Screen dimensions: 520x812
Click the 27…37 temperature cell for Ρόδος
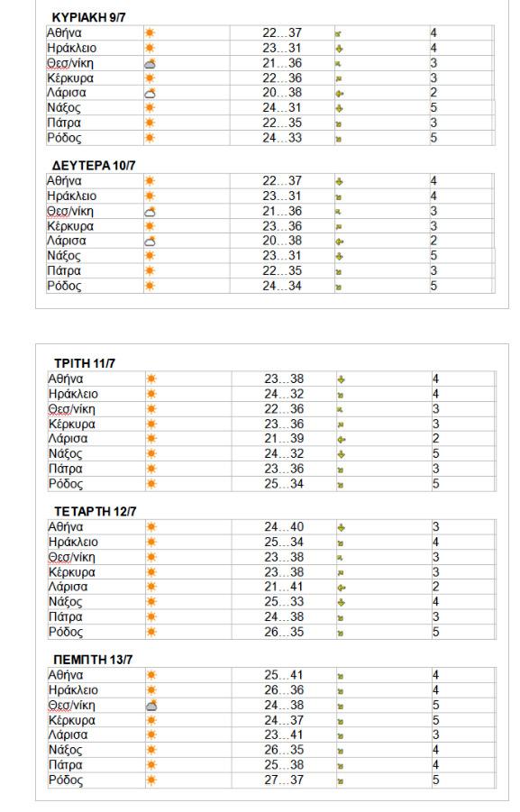pyautogui.click(x=284, y=780)
